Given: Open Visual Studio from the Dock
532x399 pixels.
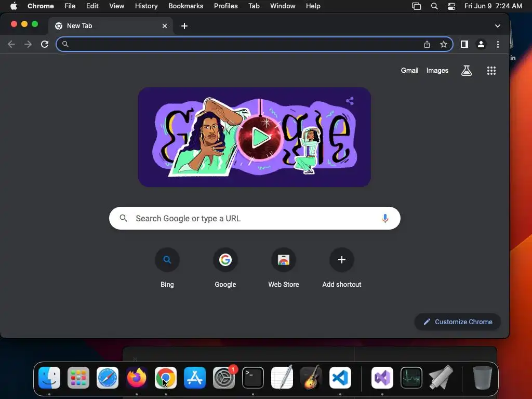Looking at the screenshot, I should point(382,377).
